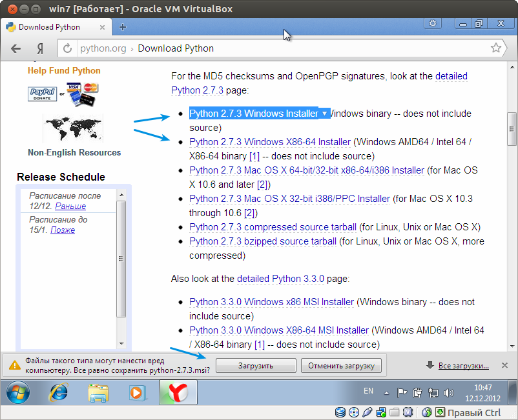Click the Python 2.7.3 Windows Installer link

point(254,114)
